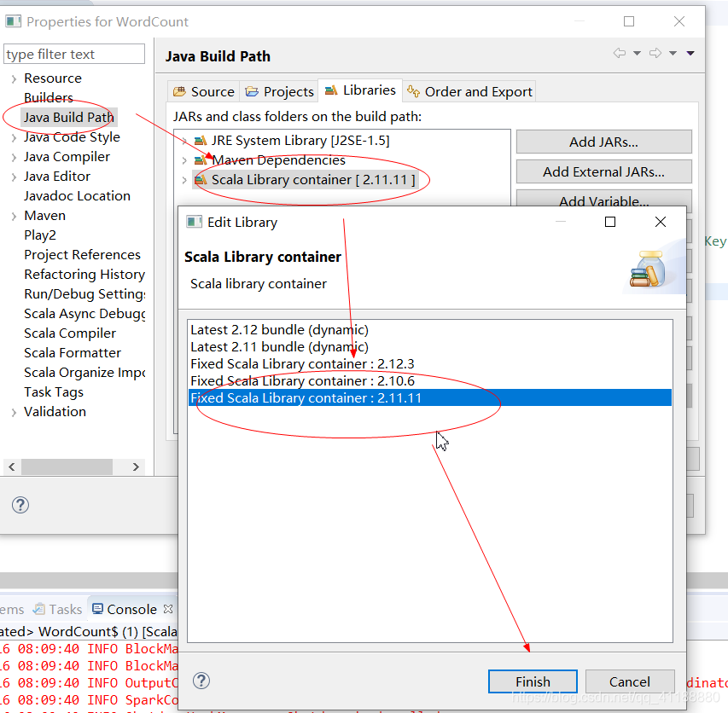Maximize the Edit Library dialog
The image size is (728, 713).
pyautogui.click(x=610, y=222)
